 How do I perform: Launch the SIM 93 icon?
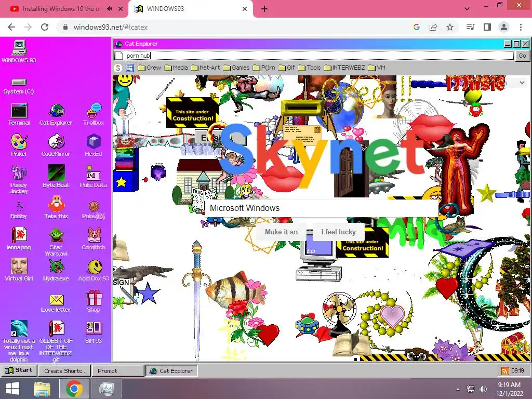click(94, 332)
